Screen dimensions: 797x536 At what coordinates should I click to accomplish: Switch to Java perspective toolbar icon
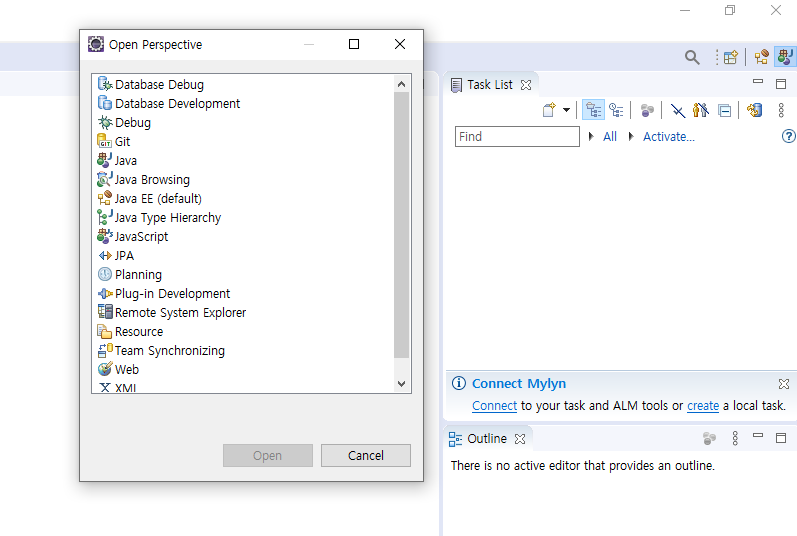785,57
